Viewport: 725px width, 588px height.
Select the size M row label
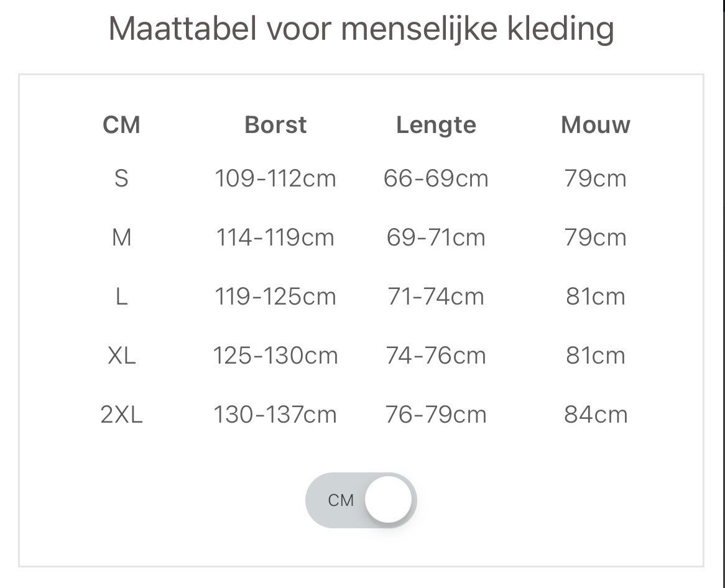121,237
